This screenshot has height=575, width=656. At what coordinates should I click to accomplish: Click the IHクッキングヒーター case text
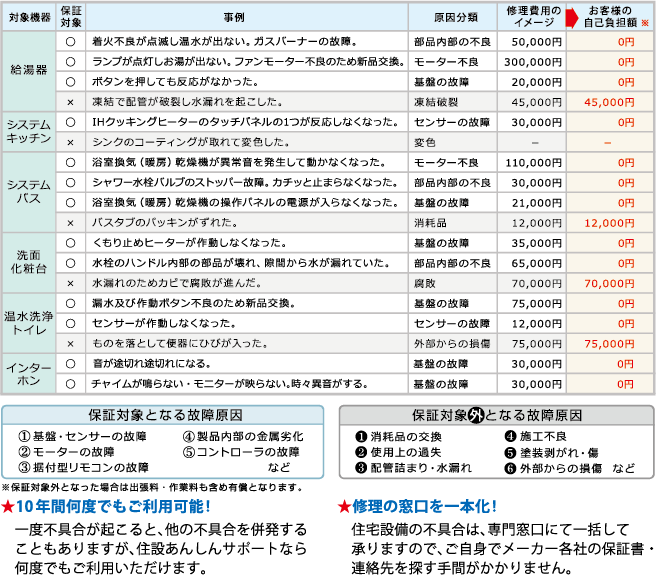click(x=245, y=122)
